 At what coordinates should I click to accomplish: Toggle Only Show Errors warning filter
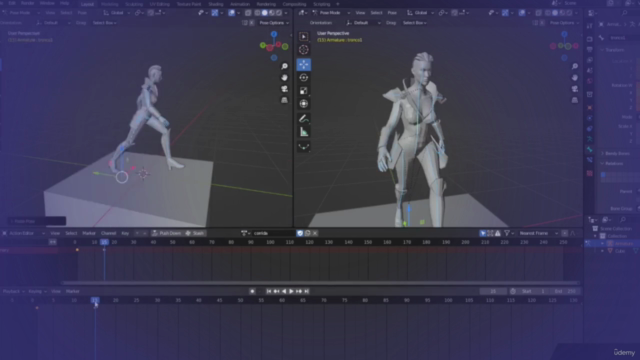tap(498, 233)
